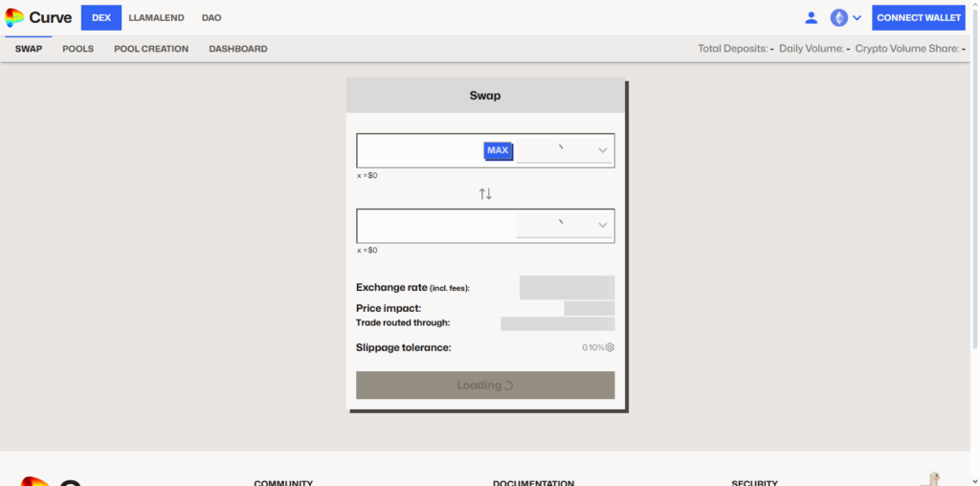The width and height of the screenshot is (980, 486).
Task: Flip swap direction with the arrows icon
Action: [x=485, y=194]
